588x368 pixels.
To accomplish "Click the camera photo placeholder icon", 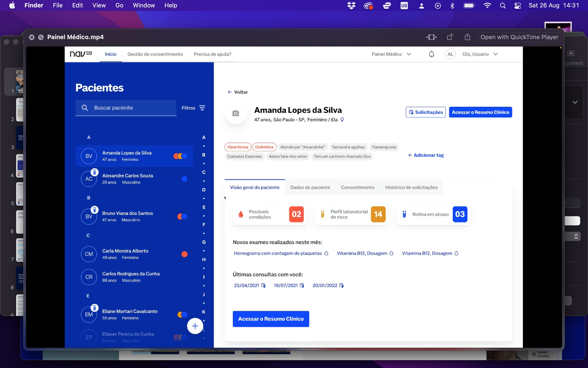I will (x=235, y=113).
